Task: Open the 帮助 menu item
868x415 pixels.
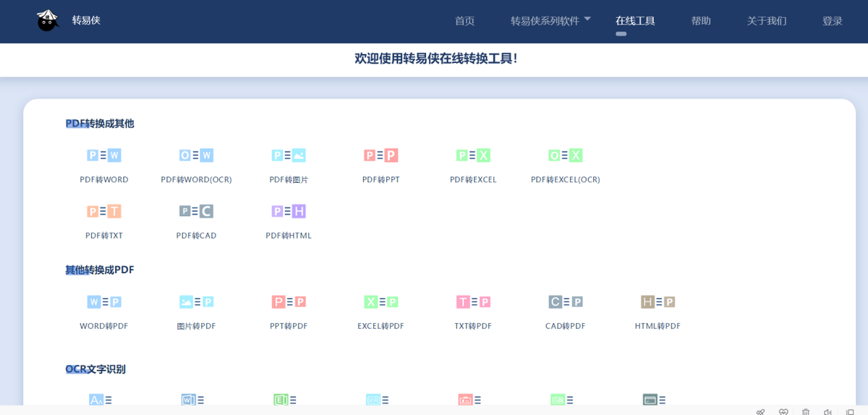Action: pyautogui.click(x=701, y=21)
